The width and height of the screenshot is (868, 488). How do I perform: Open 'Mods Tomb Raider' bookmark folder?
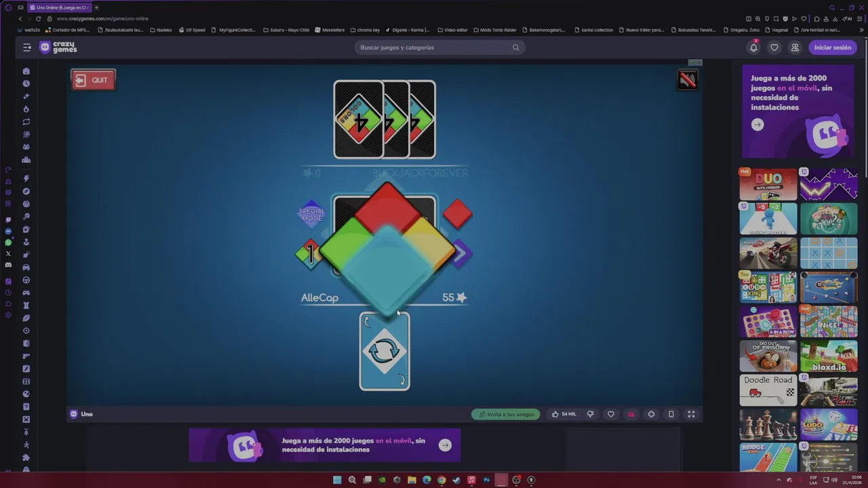(495, 30)
